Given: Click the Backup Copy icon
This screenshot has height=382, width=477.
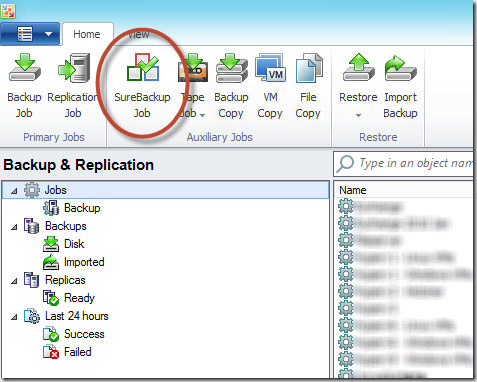Looking at the screenshot, I should pos(232,68).
